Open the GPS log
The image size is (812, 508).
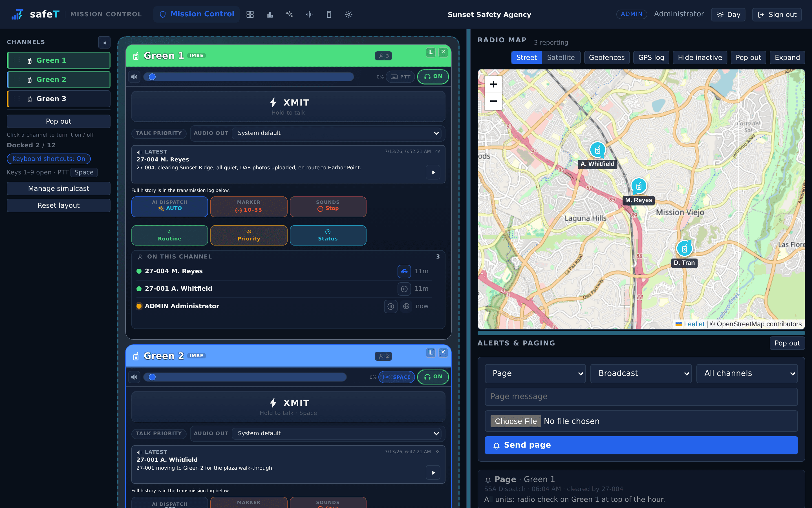(651, 58)
